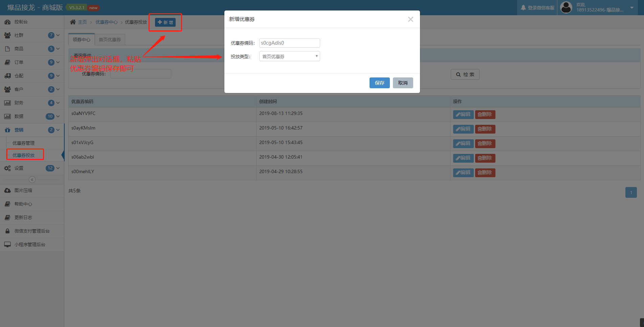This screenshot has height=327, width=644.
Task: Switch to the 首页优惠券 tab
Action: (110, 40)
